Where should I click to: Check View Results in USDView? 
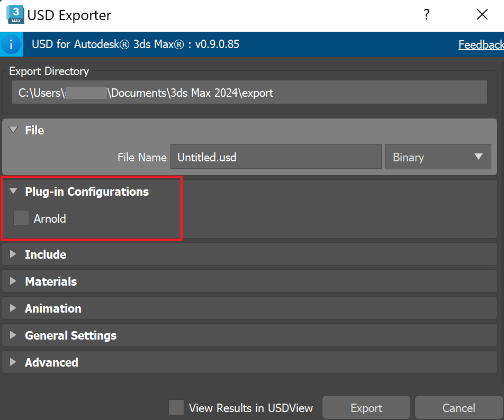pos(176,408)
